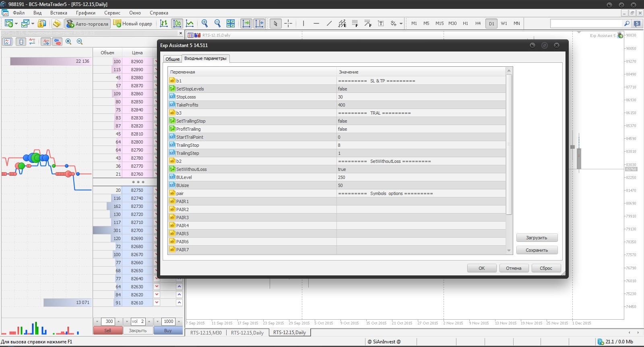
Task: Toggle the volume bubbles icon in market depth
Action: click(x=57, y=41)
